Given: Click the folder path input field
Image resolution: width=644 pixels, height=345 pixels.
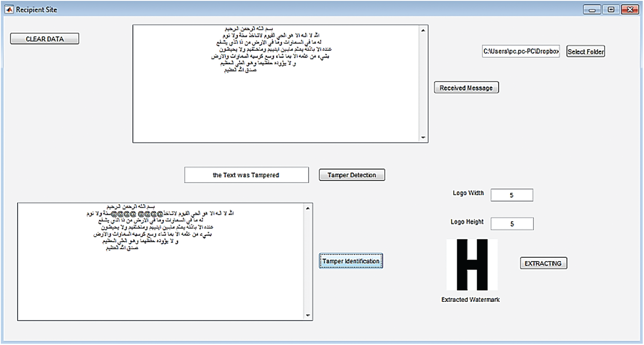Looking at the screenshot, I should [520, 52].
